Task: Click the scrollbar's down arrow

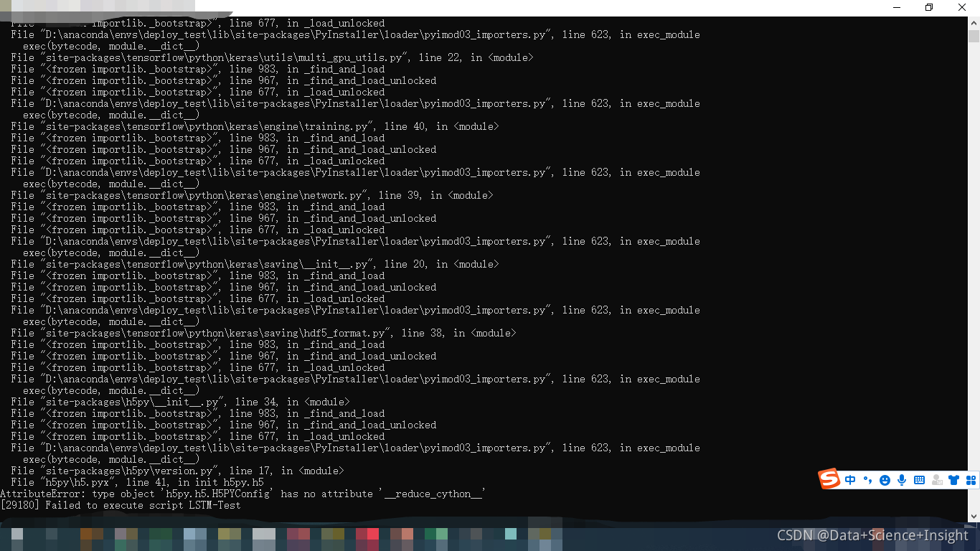Action: [974, 515]
